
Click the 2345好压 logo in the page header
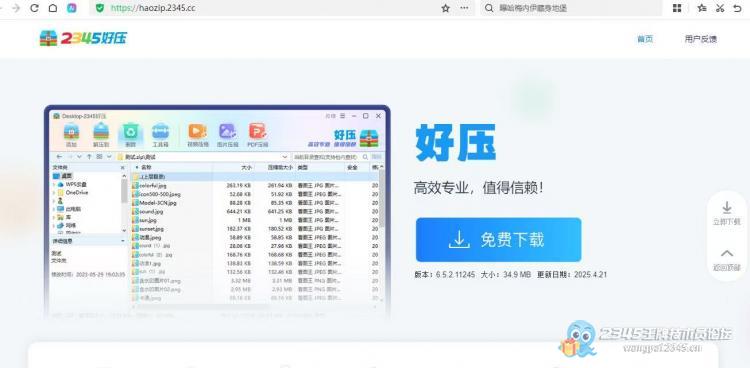coord(83,38)
